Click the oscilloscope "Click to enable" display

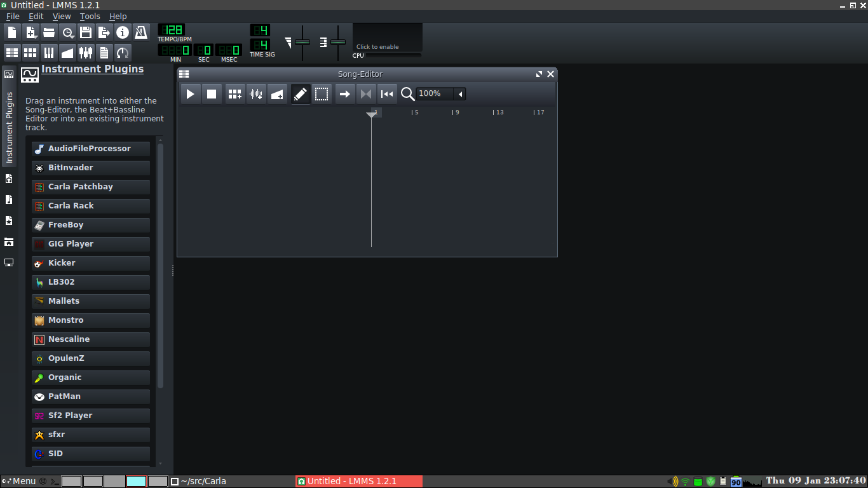(388, 38)
